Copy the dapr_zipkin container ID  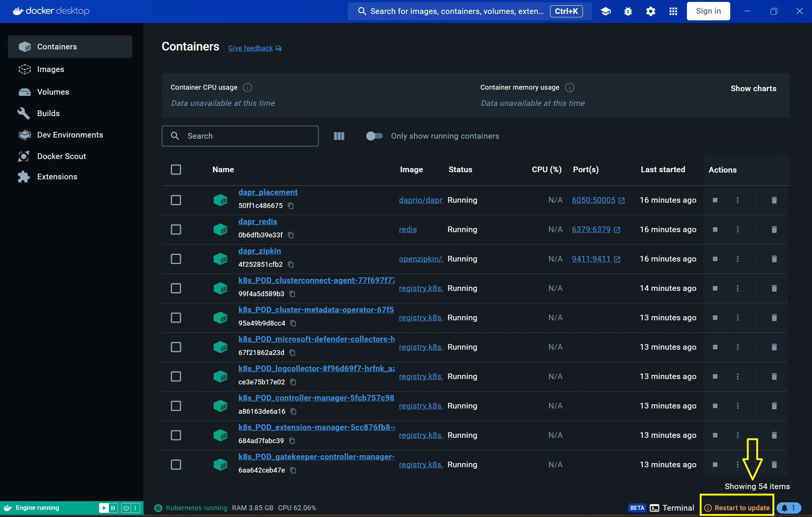(291, 265)
